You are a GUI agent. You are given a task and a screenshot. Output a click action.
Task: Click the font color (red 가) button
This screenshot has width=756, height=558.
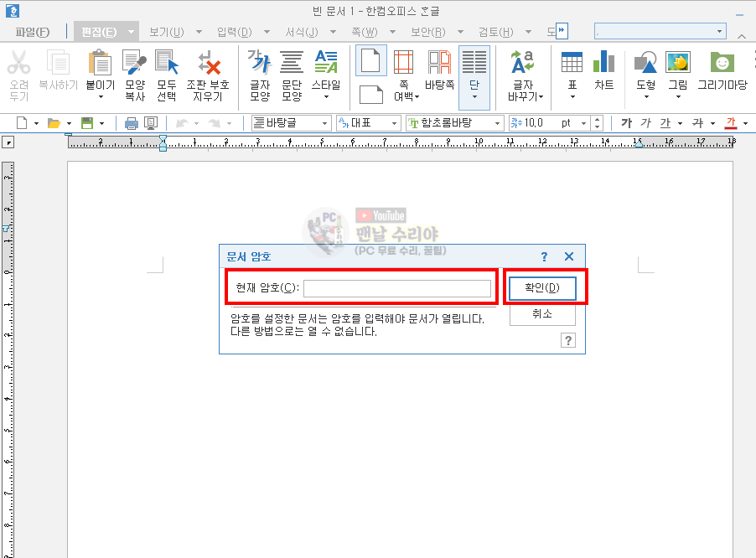(x=731, y=123)
